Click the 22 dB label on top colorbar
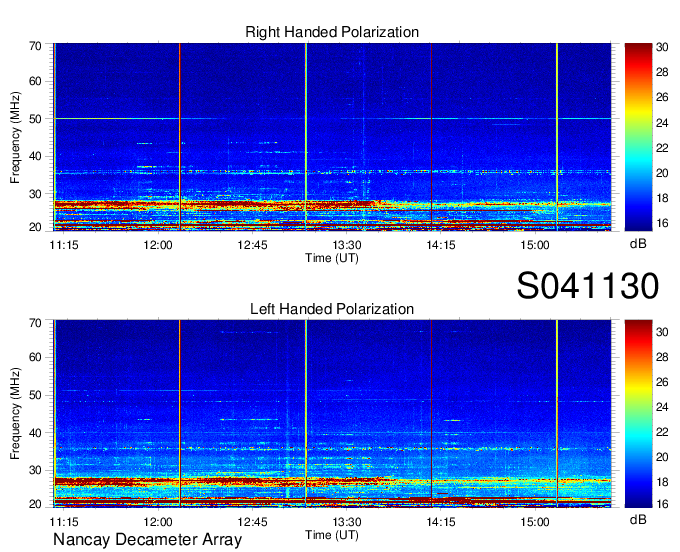The height and width of the screenshot is (552, 680). point(662,148)
